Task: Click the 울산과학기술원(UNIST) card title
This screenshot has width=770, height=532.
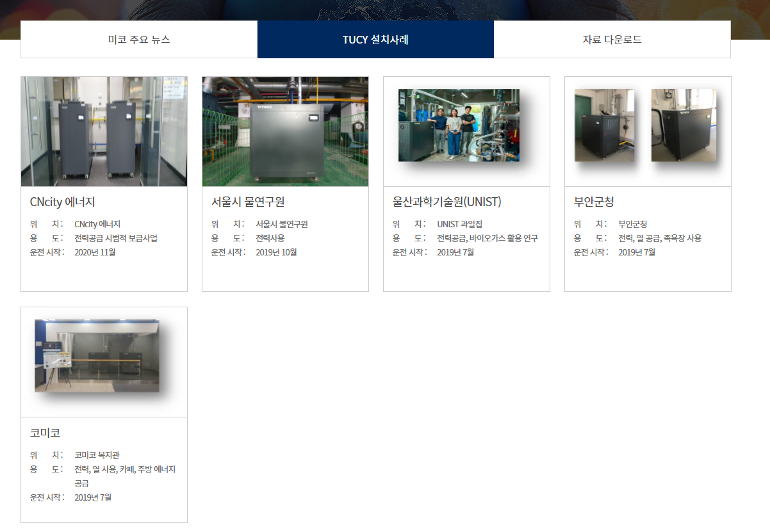Action: point(447,202)
